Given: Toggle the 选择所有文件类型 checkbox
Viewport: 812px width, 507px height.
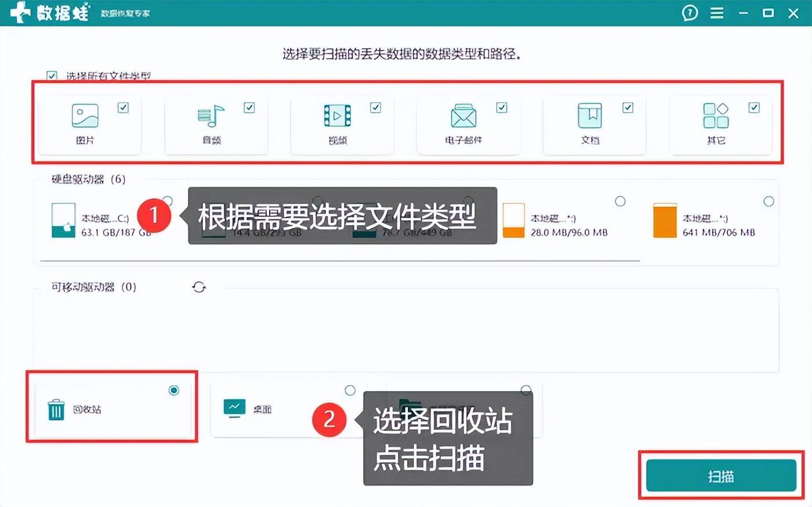Looking at the screenshot, I should coord(52,75).
